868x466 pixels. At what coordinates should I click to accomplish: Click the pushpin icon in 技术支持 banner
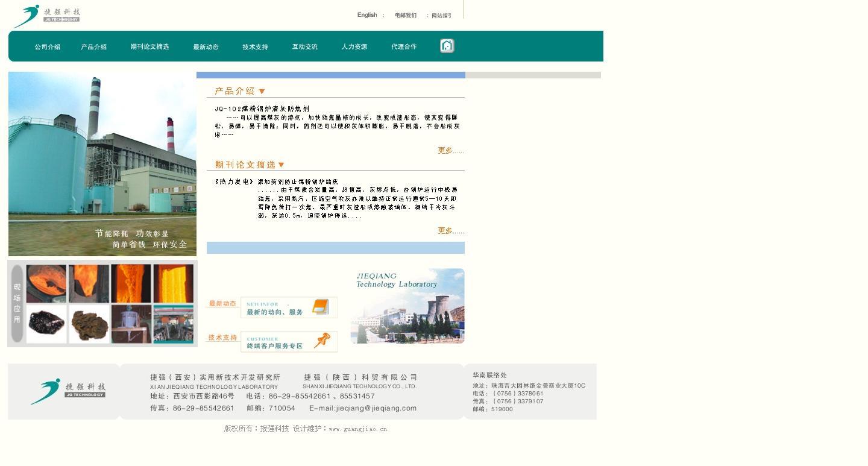322,341
